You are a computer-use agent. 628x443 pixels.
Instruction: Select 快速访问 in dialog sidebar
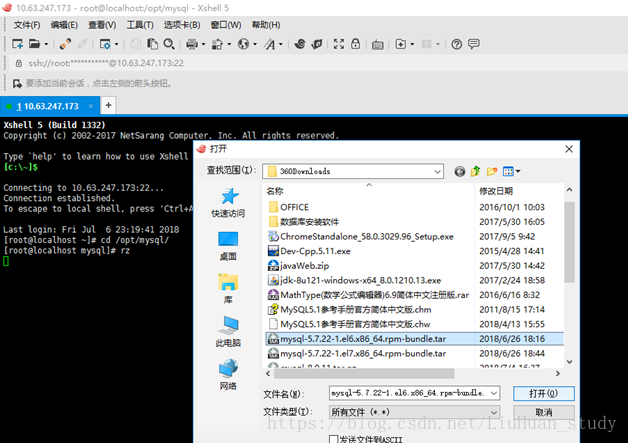click(x=228, y=203)
